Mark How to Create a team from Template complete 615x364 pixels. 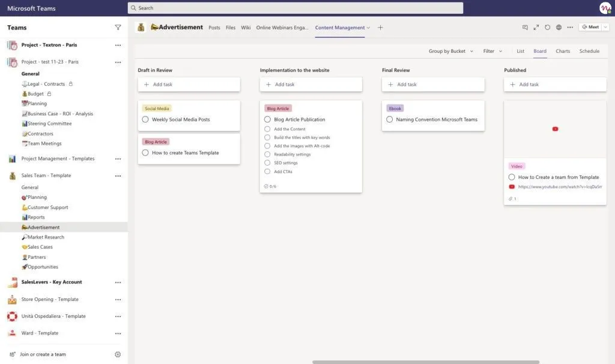point(512,177)
